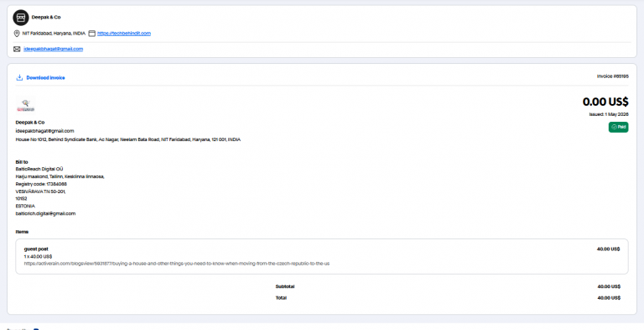The width and height of the screenshot is (644, 330).
Task: Click the BalticReach Digital OÜ name
Action: [x=39, y=169]
